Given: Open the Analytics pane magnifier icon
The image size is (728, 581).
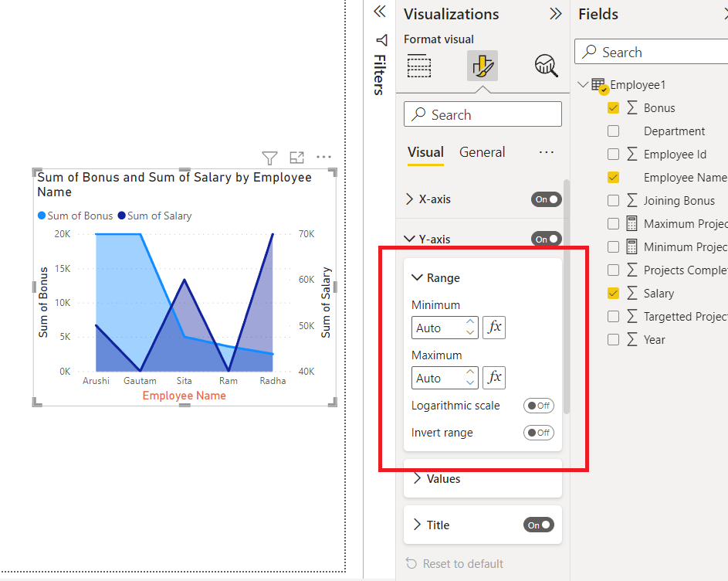Looking at the screenshot, I should click(546, 66).
